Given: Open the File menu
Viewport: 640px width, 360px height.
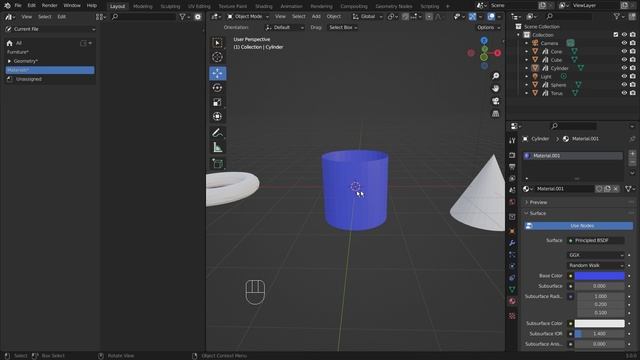Looking at the screenshot, I should [x=18, y=6].
